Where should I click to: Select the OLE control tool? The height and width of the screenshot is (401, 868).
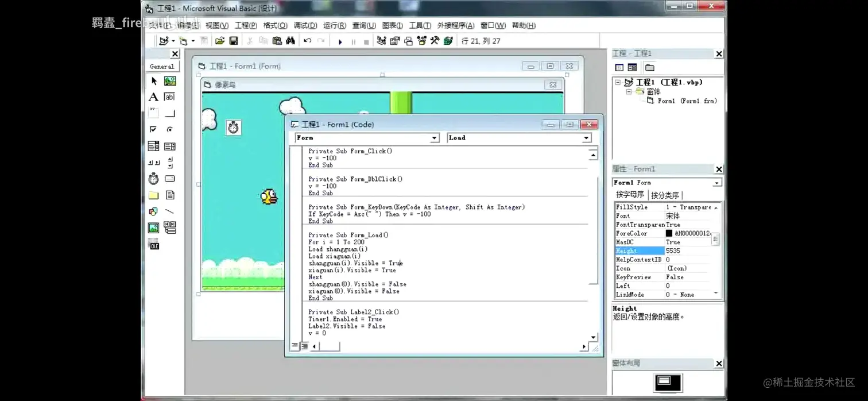[x=153, y=245]
